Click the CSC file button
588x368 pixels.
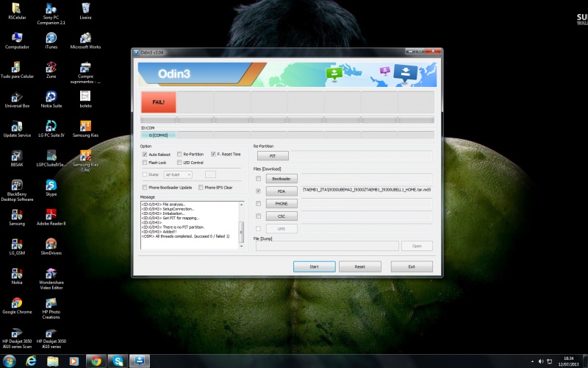click(x=282, y=216)
